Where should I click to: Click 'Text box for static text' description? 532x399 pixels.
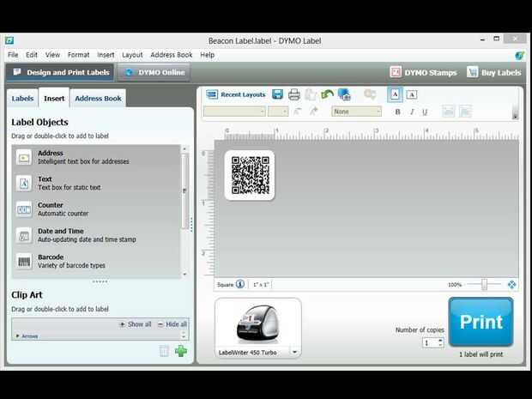tap(70, 187)
